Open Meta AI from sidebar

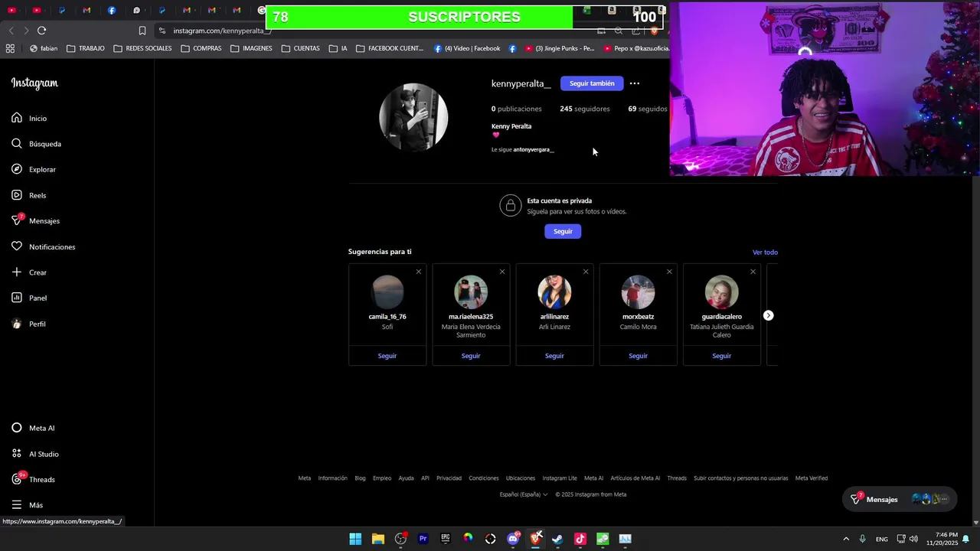33,428
